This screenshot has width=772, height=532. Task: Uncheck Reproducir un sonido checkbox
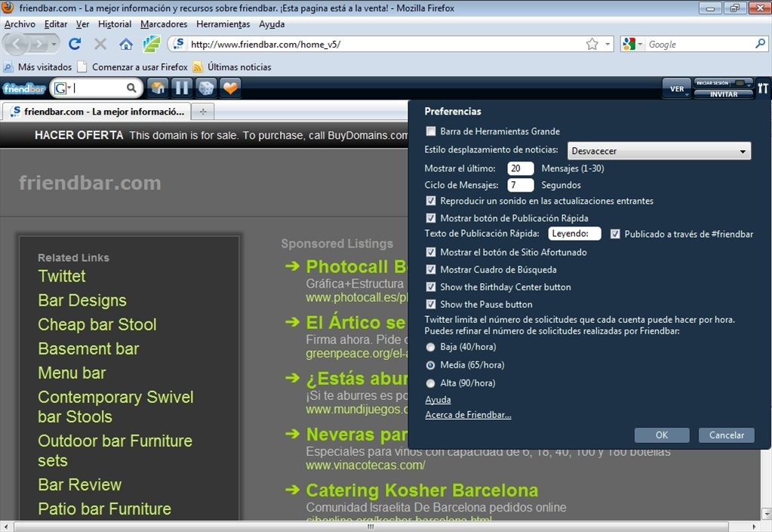(431, 201)
